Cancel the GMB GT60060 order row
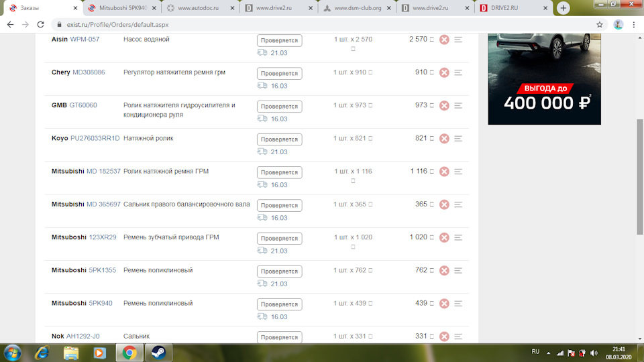Image resolution: width=644 pixels, height=362 pixels. point(444,105)
